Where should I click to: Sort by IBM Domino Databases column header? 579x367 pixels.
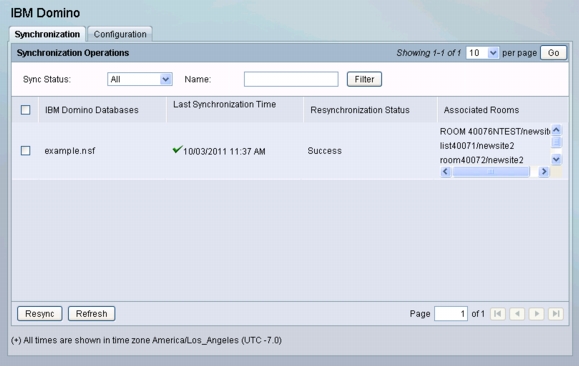point(92,110)
